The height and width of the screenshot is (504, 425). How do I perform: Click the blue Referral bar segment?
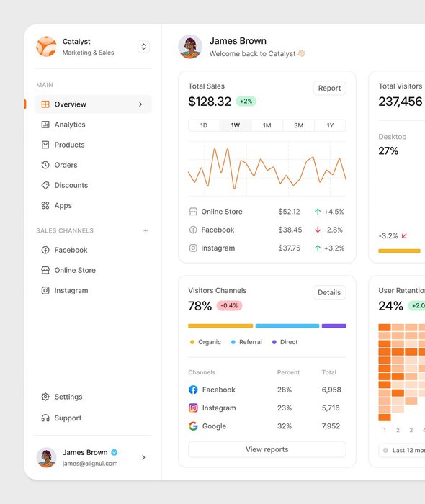click(x=287, y=326)
